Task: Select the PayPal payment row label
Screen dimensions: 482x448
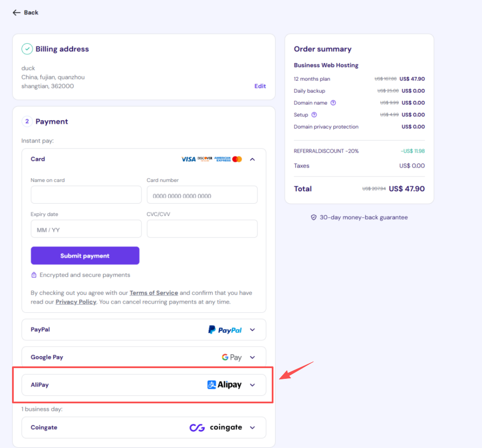Action: pos(40,329)
